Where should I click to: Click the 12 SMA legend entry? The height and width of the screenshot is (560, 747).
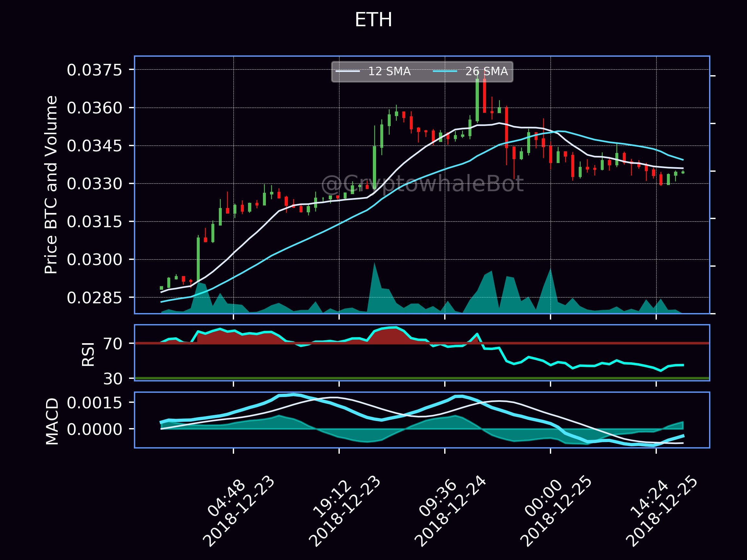(373, 71)
